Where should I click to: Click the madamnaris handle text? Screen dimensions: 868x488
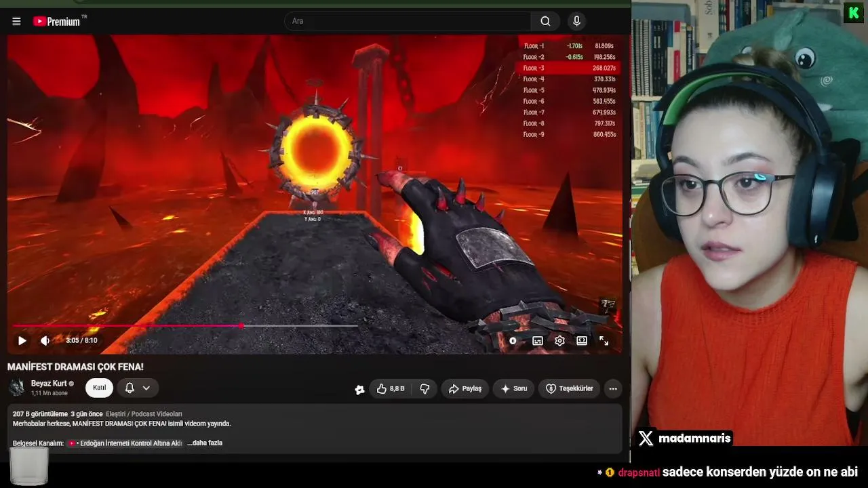(694, 439)
